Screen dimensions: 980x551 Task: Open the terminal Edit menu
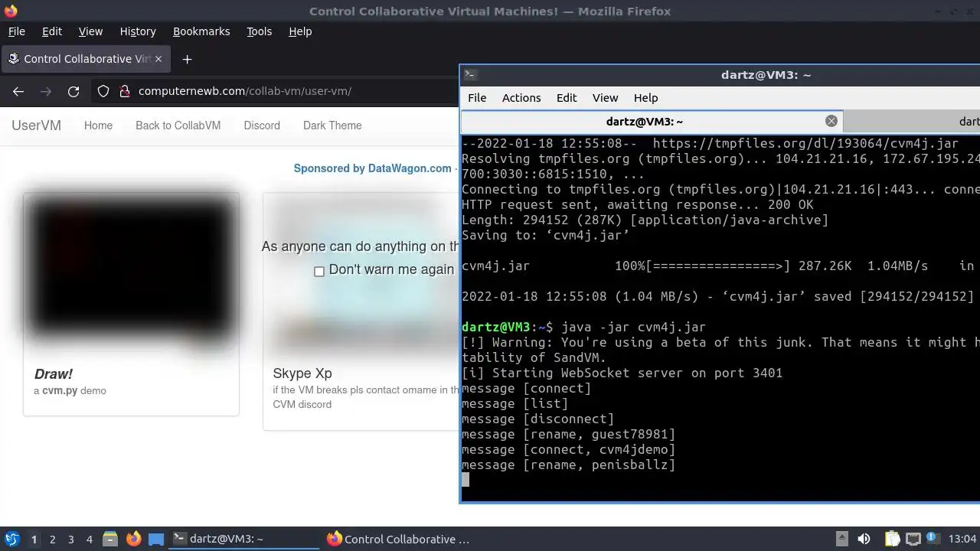567,98
